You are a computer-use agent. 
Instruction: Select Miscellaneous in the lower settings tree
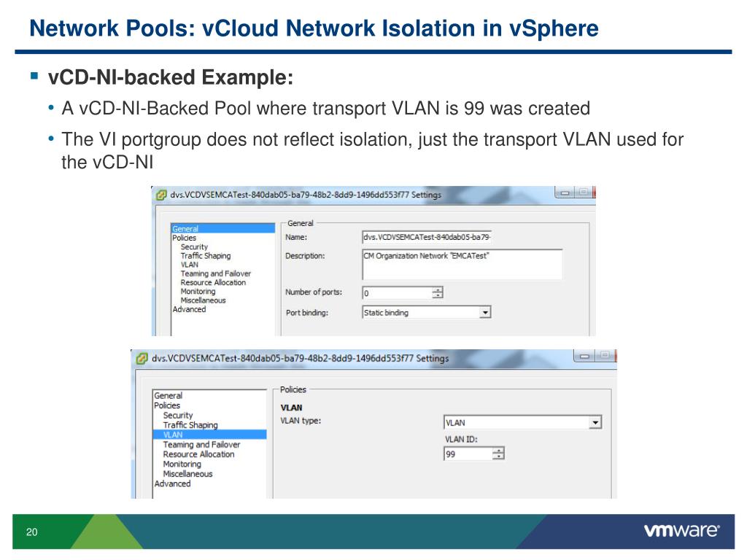(187, 474)
